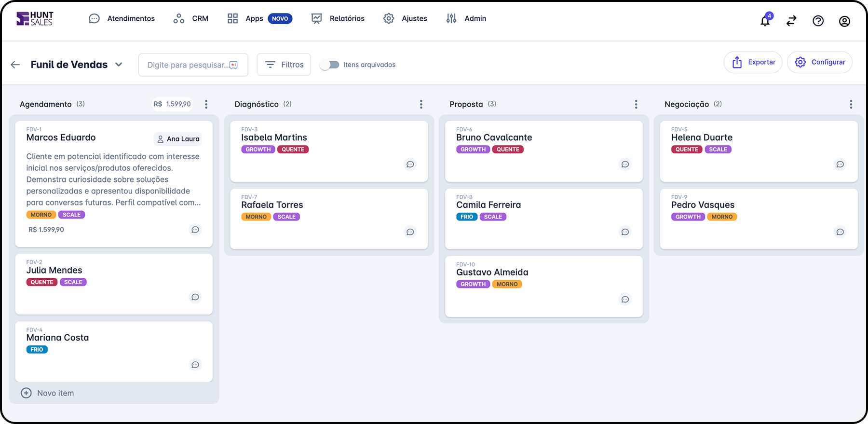Open the Admin menu

(466, 18)
